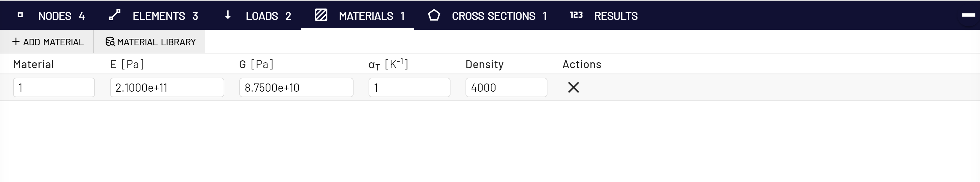
Task: Go to the LOADS tab
Action: click(x=258, y=16)
